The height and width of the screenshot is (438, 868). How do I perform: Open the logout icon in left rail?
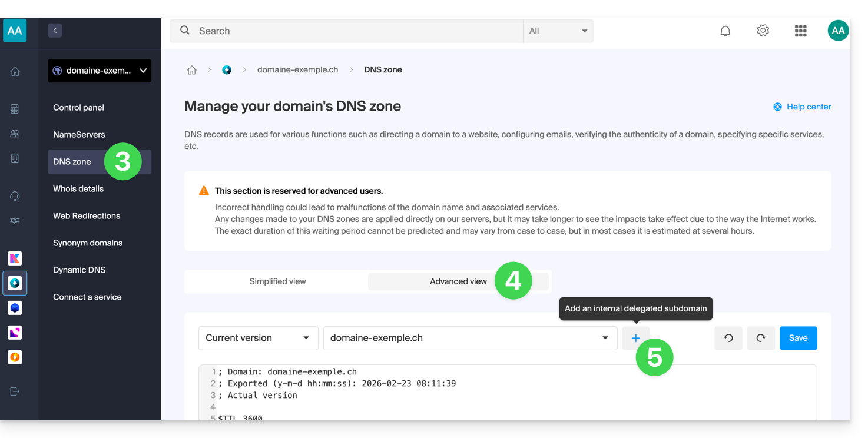click(x=15, y=391)
